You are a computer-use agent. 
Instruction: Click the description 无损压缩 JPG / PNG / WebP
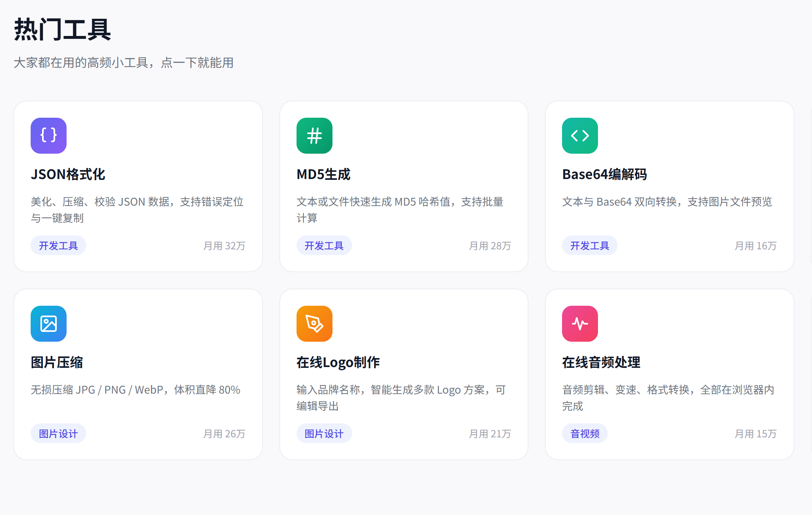click(x=136, y=390)
